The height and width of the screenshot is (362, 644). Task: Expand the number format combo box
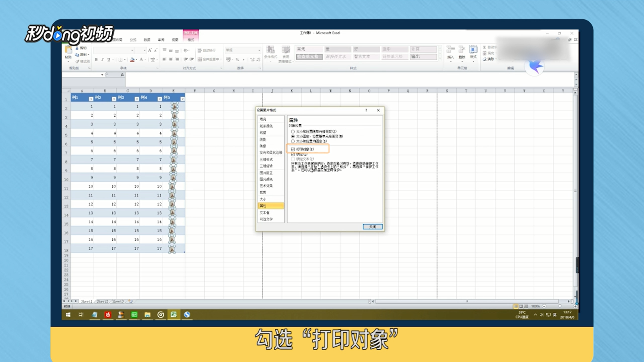point(259,50)
